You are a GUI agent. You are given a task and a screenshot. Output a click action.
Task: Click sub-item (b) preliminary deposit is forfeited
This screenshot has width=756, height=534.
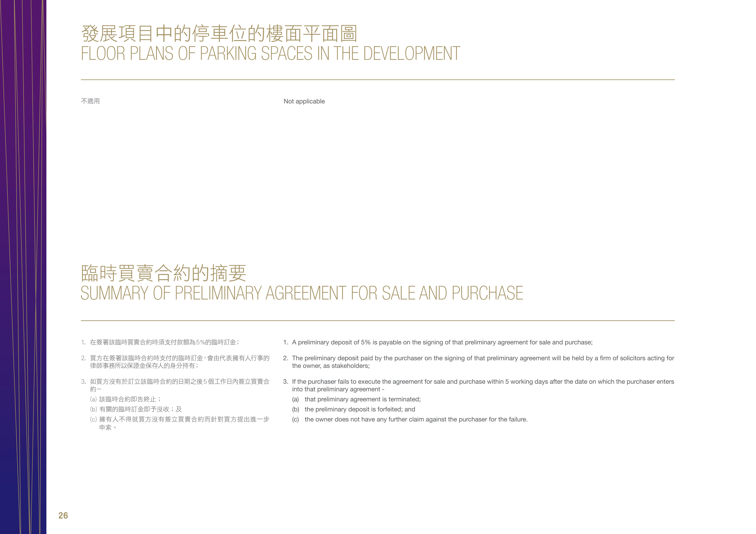tap(354, 409)
